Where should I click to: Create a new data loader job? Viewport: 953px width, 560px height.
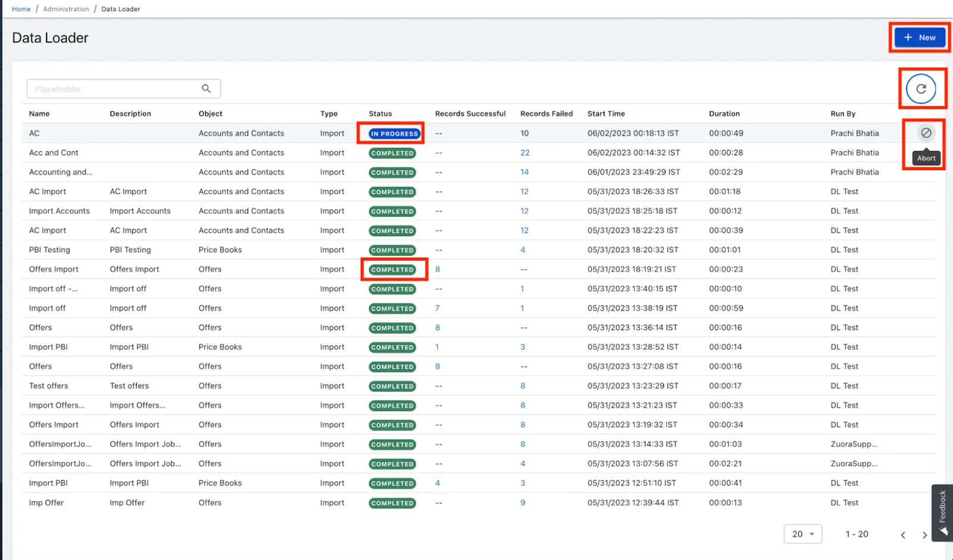920,37
